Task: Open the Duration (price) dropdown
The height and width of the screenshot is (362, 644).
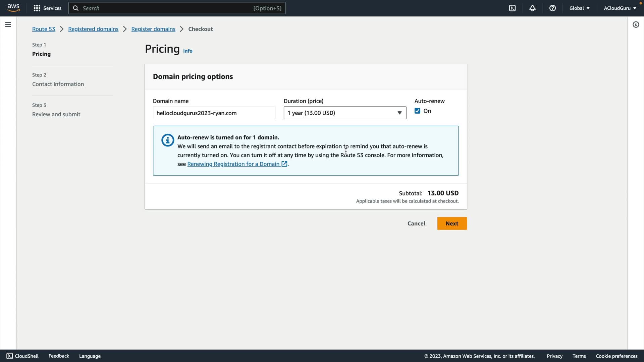Action: (x=344, y=113)
